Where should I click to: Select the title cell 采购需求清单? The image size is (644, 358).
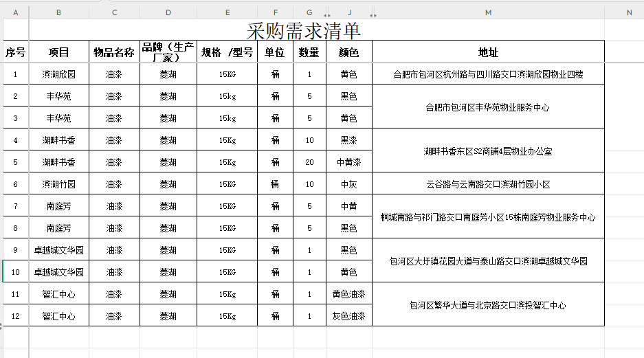[x=303, y=31]
